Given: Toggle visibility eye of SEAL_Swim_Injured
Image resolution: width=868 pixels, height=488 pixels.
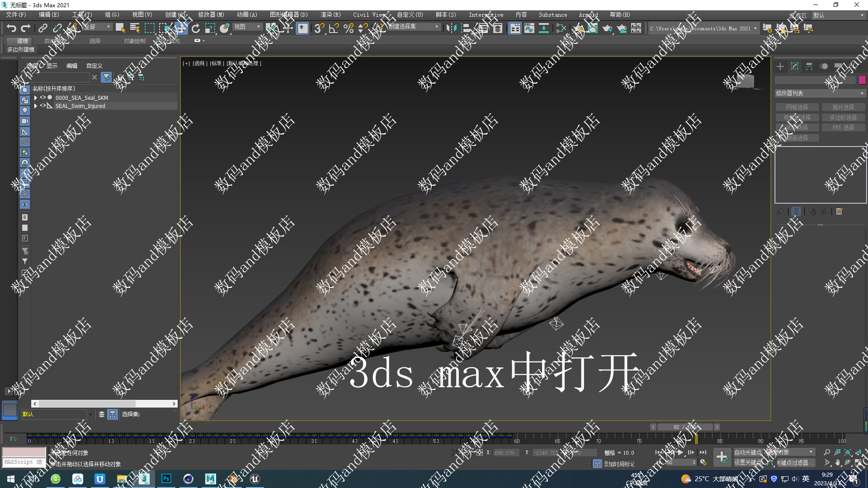Looking at the screenshot, I should click(42, 106).
